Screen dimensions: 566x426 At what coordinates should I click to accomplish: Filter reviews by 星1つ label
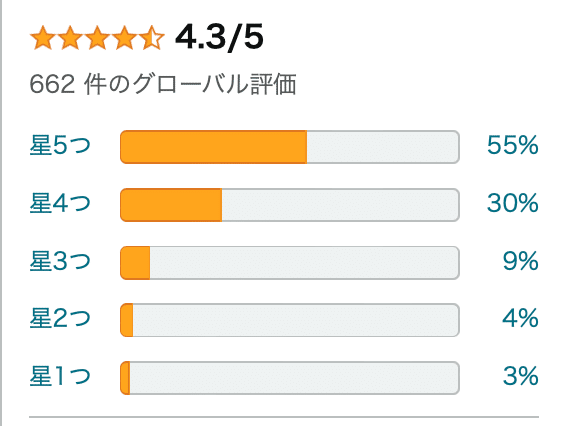click(x=60, y=376)
